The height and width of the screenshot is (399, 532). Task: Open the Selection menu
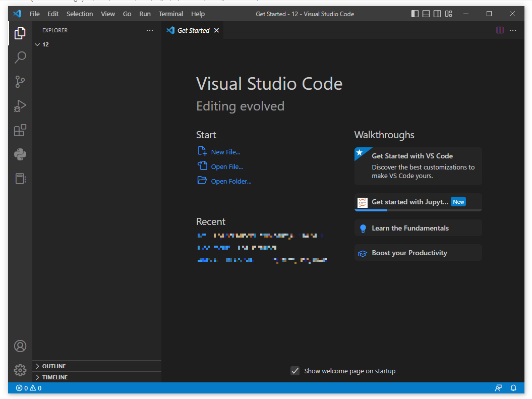coord(80,14)
